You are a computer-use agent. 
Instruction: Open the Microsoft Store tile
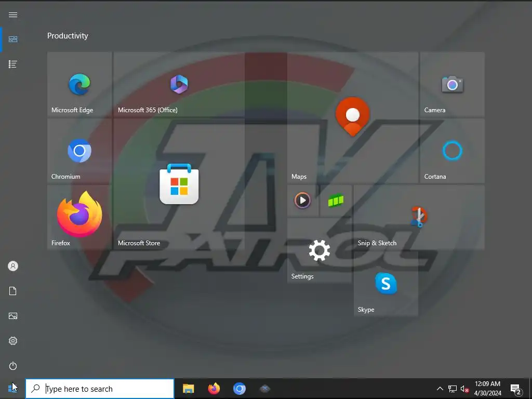point(179,184)
